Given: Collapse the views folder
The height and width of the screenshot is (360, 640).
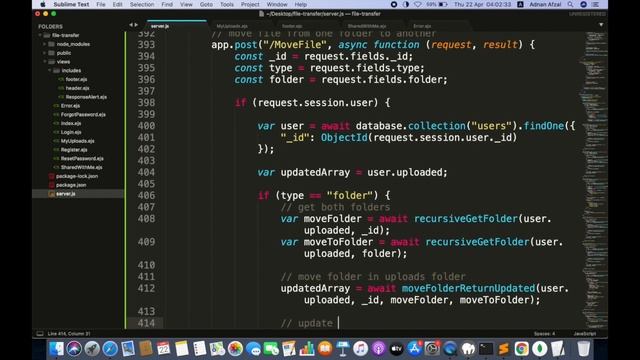Looking at the screenshot, I should [x=45, y=62].
